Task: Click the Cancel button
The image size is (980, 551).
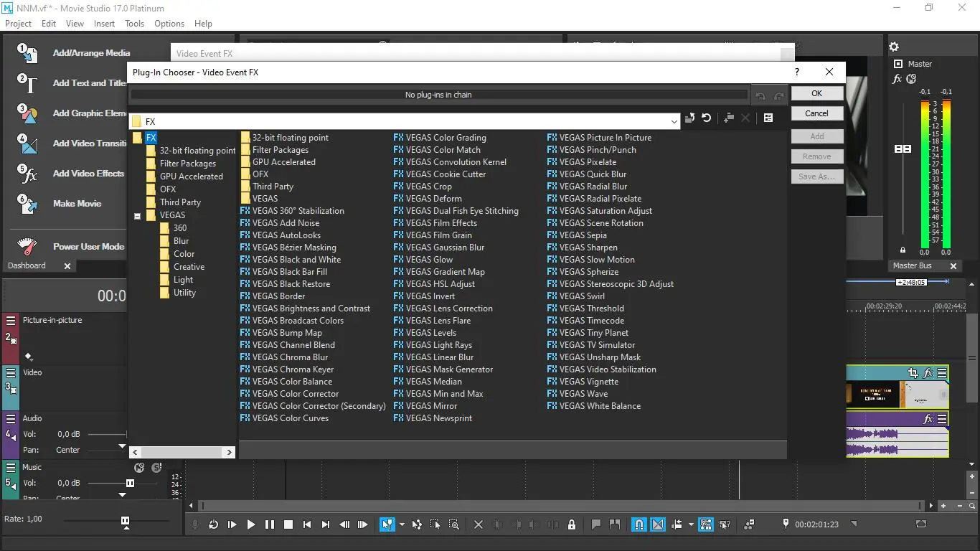Action: click(817, 113)
